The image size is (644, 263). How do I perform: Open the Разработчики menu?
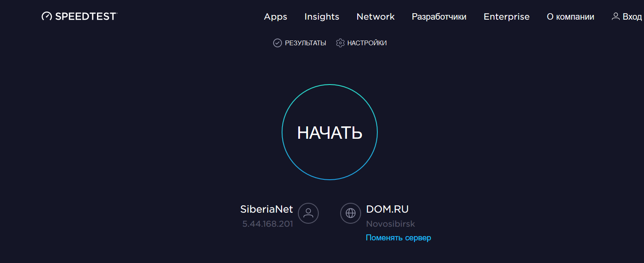pos(439,17)
